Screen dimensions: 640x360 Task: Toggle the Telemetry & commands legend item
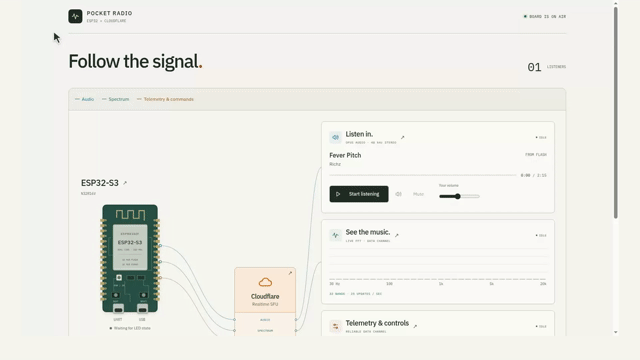pyautogui.click(x=165, y=99)
